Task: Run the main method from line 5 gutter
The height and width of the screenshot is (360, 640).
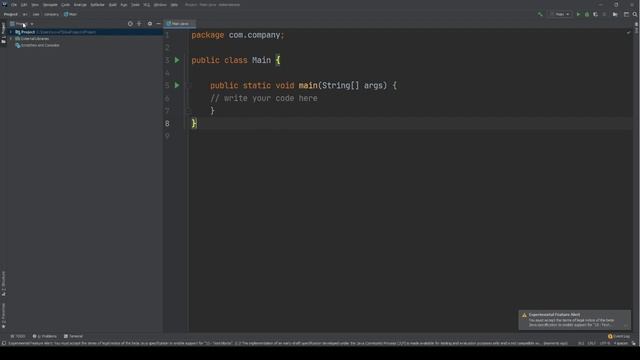Action: pyautogui.click(x=177, y=85)
